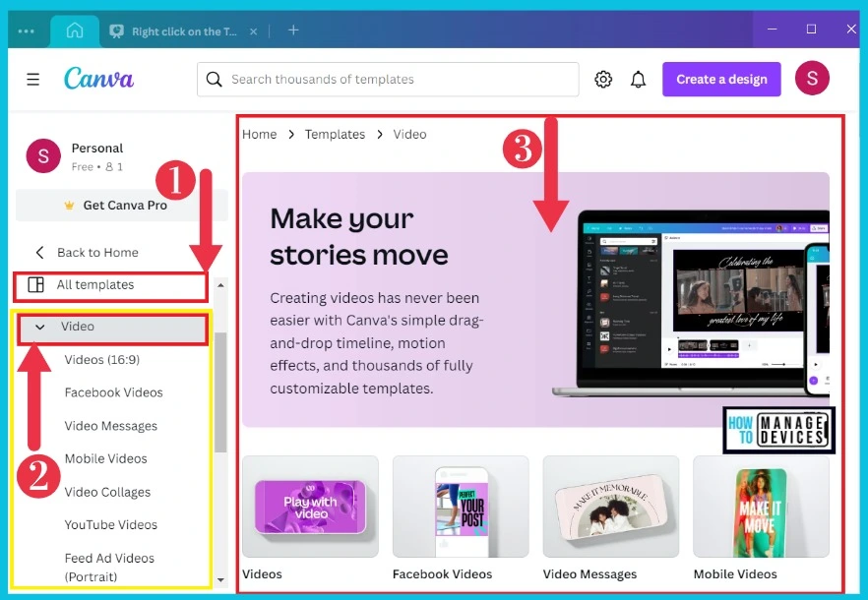The height and width of the screenshot is (600, 868).
Task: Open Videos (16:9) in sidebar
Action: click(102, 360)
